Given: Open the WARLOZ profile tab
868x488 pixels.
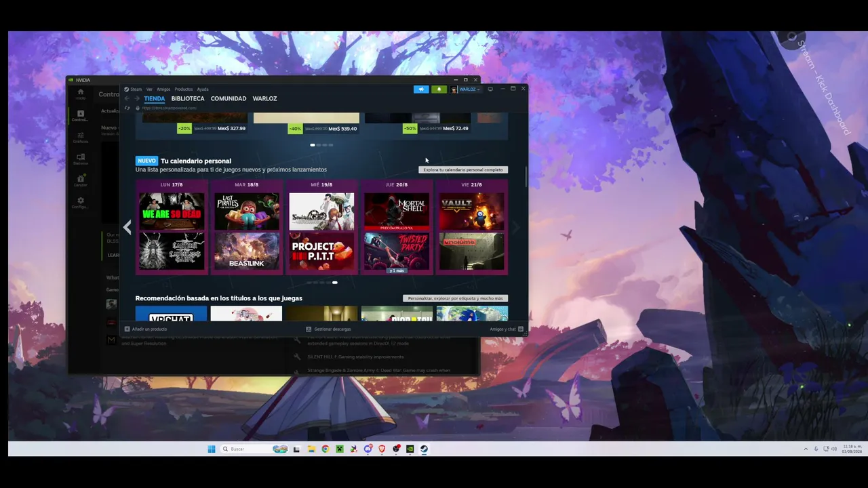Looking at the screenshot, I should (264, 99).
